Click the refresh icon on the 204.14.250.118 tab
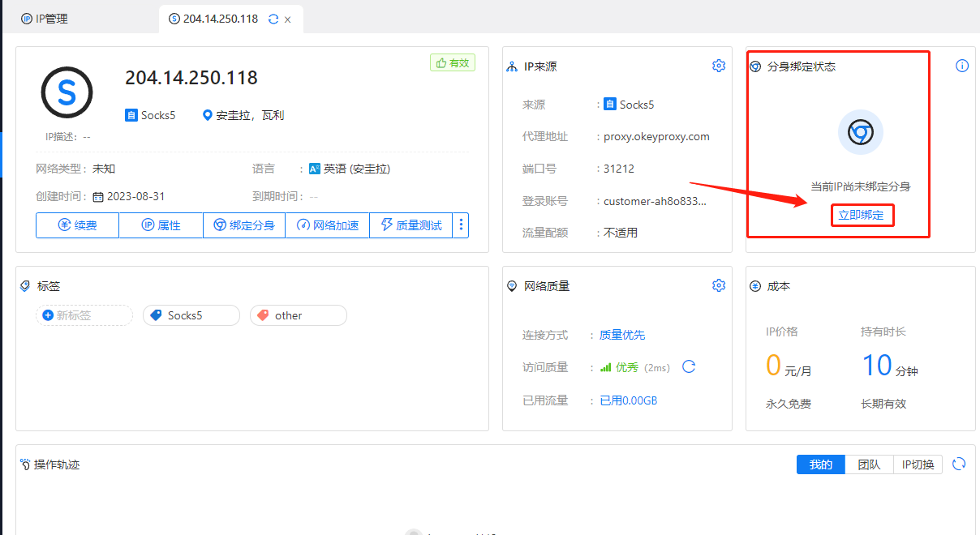The width and height of the screenshot is (980, 535). tap(273, 19)
